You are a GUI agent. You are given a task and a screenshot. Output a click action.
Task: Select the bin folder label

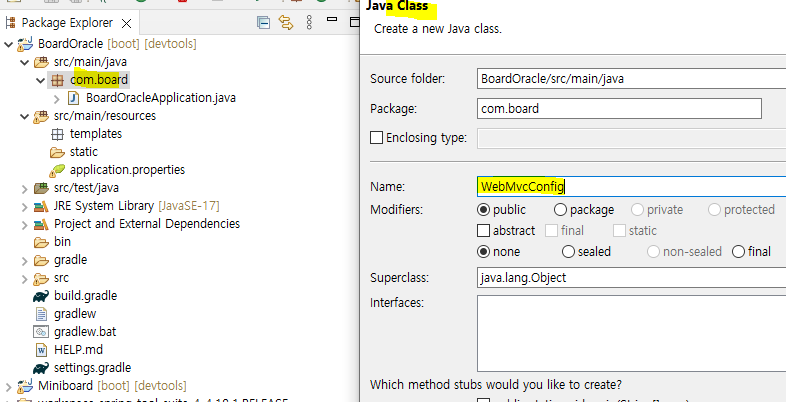62,242
